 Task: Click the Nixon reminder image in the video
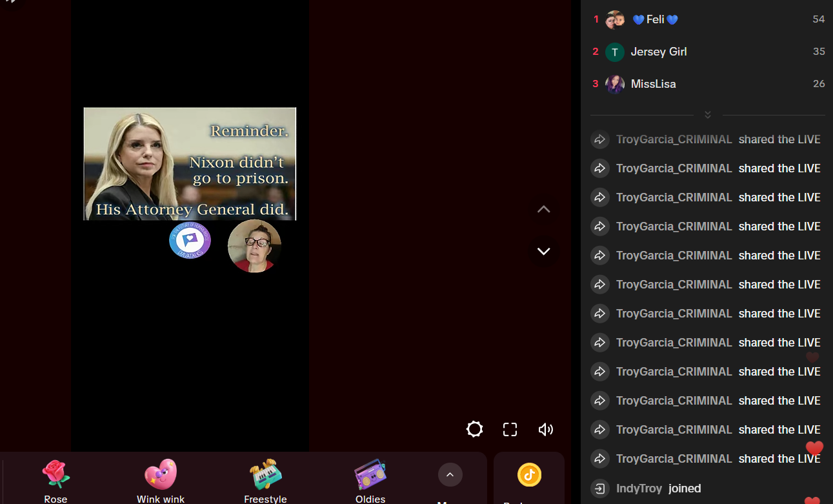190,164
